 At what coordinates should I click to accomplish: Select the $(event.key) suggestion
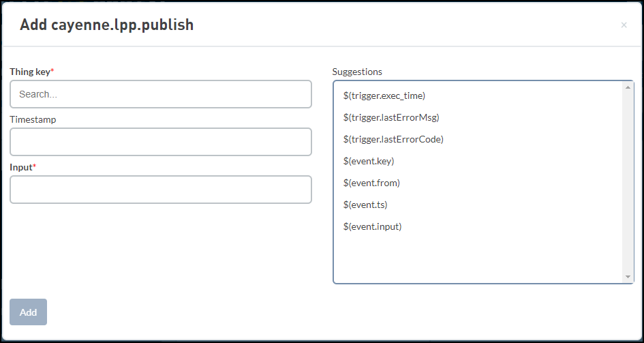[369, 161]
